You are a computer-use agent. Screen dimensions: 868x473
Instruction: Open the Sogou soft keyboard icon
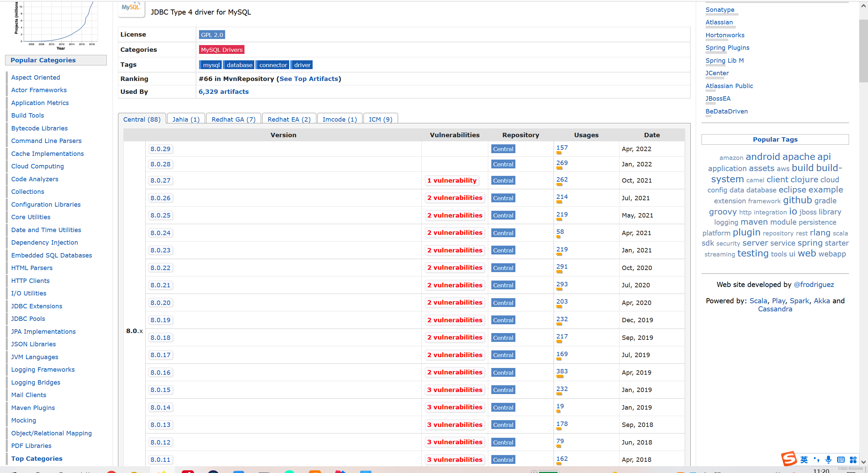[841, 460]
